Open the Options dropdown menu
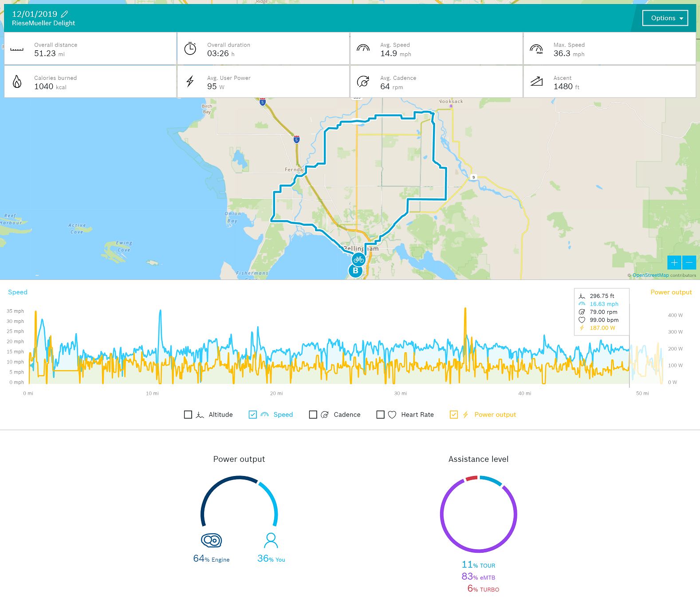This screenshot has height=610, width=700. tap(665, 18)
